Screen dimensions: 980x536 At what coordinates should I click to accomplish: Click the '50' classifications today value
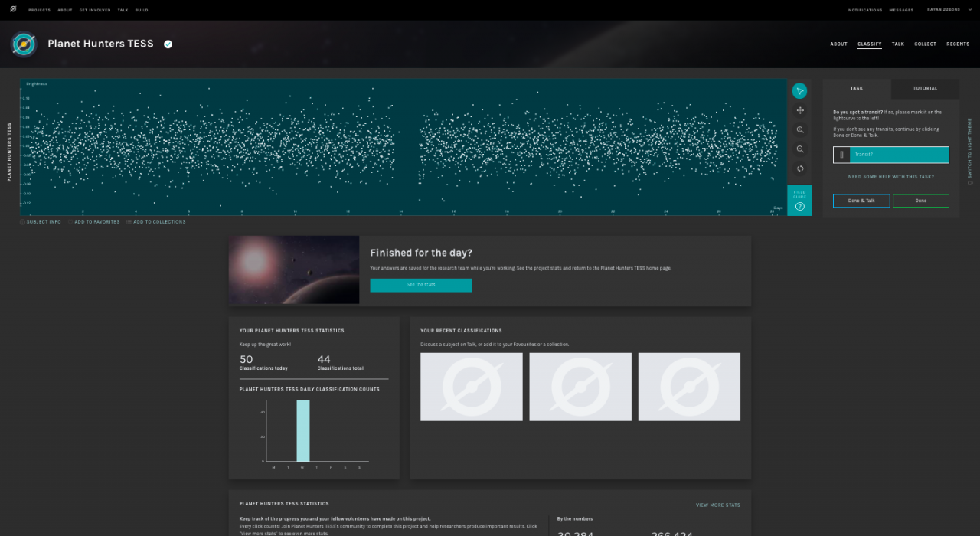tap(246, 359)
